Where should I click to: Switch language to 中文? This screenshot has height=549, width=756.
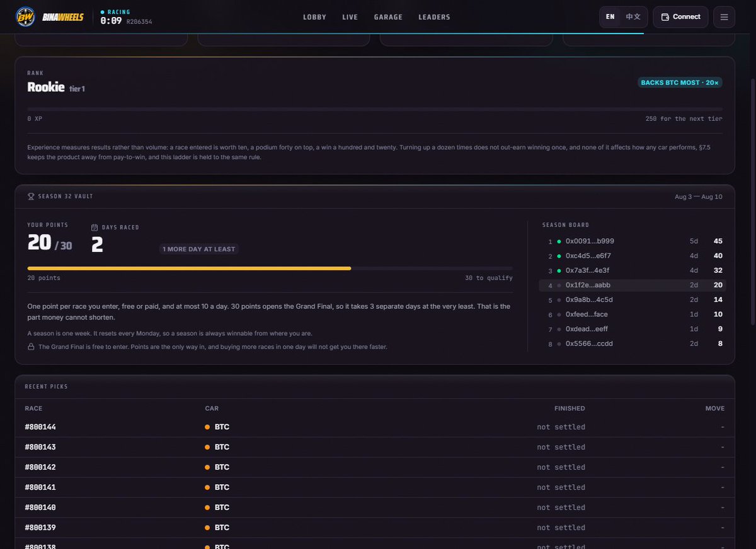(x=633, y=17)
